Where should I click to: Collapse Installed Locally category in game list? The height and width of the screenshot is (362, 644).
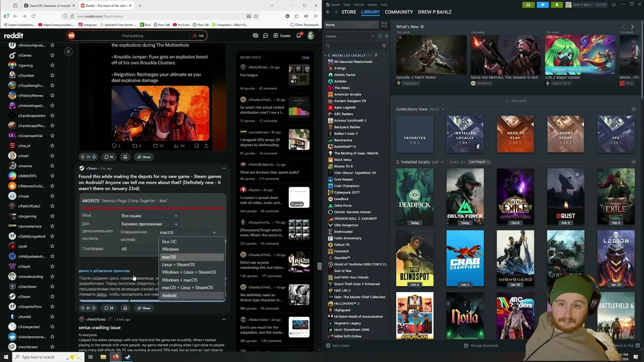coord(327,55)
